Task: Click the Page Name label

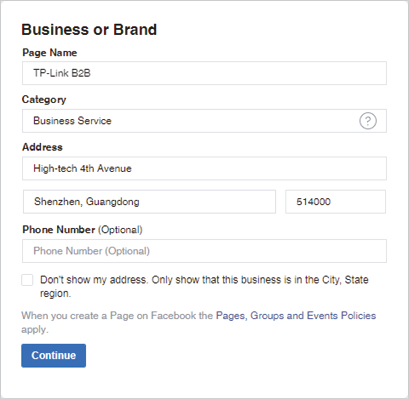Action: [x=50, y=53]
